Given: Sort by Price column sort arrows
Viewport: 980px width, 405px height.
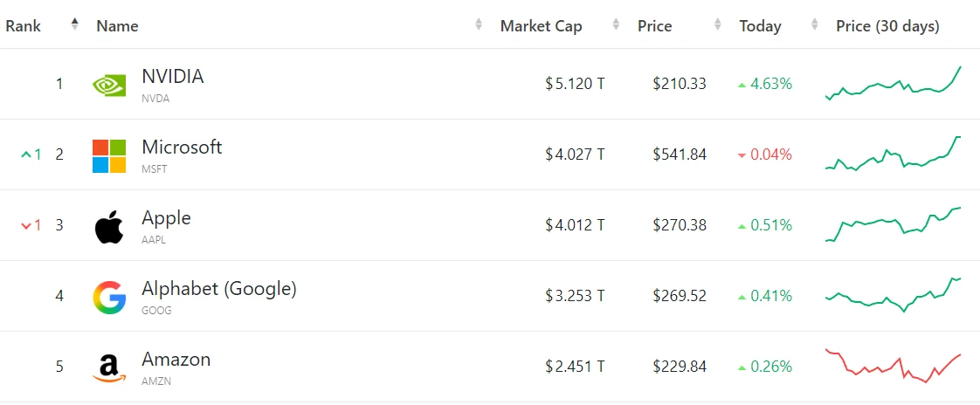Looking at the screenshot, I should 718,25.
